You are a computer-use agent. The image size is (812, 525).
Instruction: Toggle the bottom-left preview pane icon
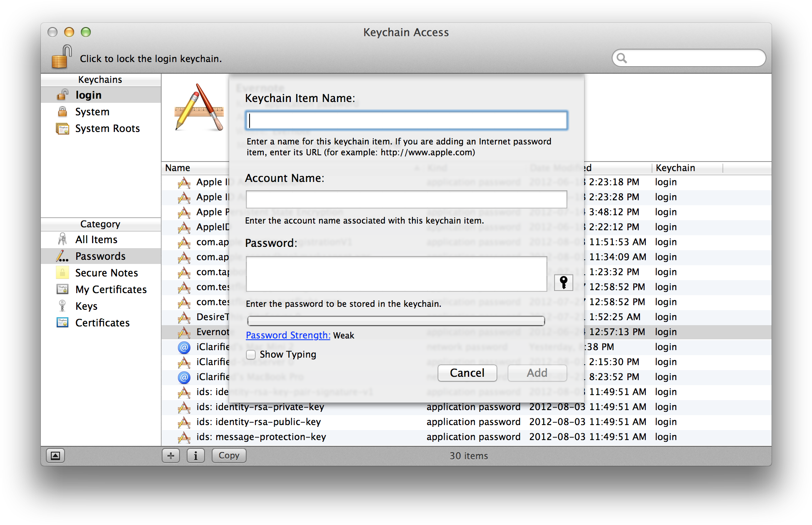tap(55, 455)
